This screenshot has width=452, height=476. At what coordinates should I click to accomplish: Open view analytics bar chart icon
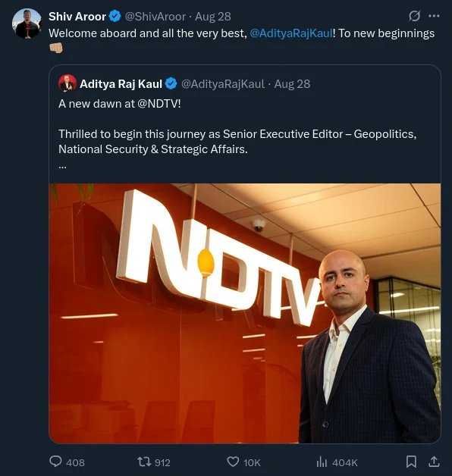point(322,462)
